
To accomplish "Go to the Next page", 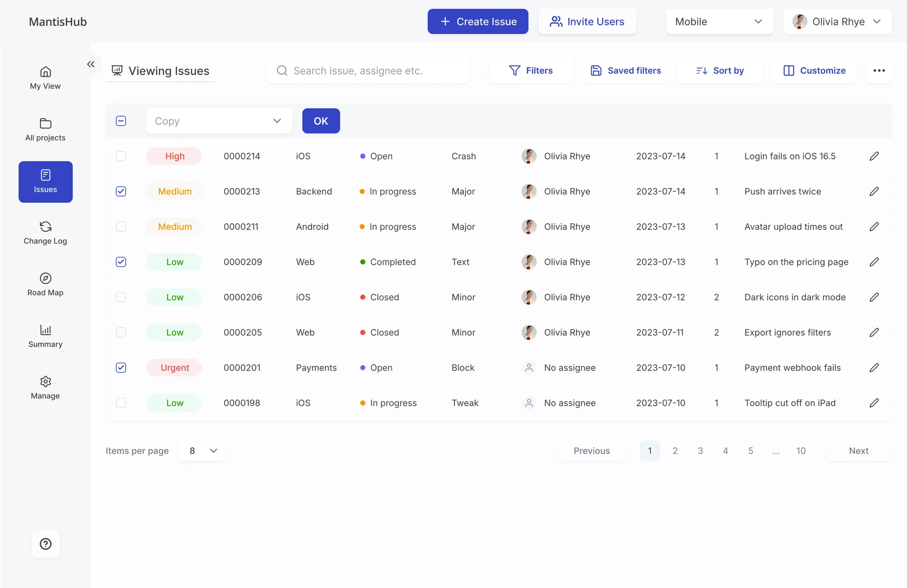I will click(858, 451).
